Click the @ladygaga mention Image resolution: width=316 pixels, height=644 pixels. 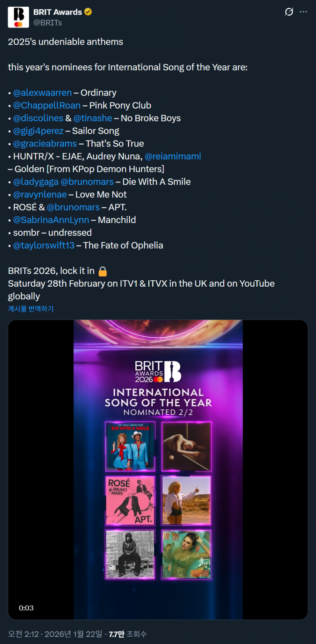coord(36,182)
